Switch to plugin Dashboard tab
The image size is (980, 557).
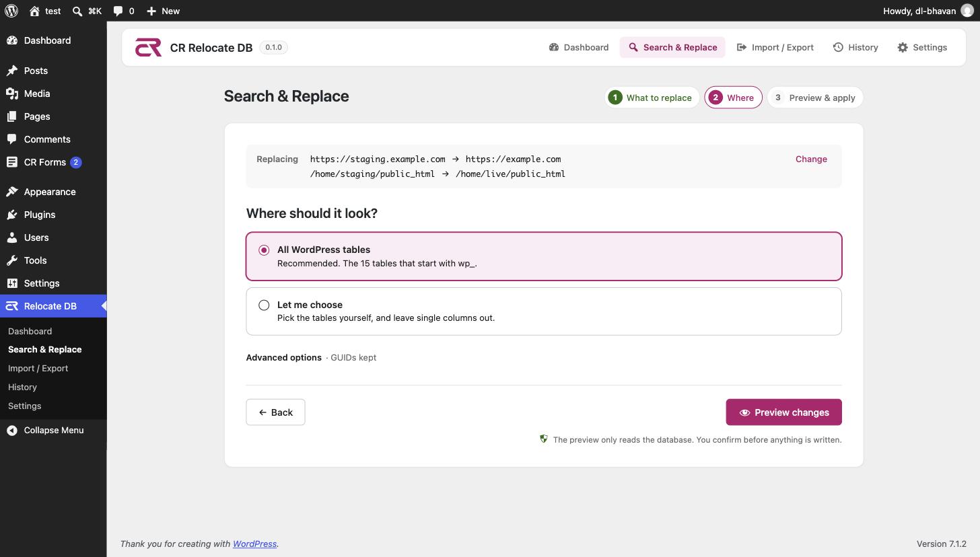coord(579,47)
